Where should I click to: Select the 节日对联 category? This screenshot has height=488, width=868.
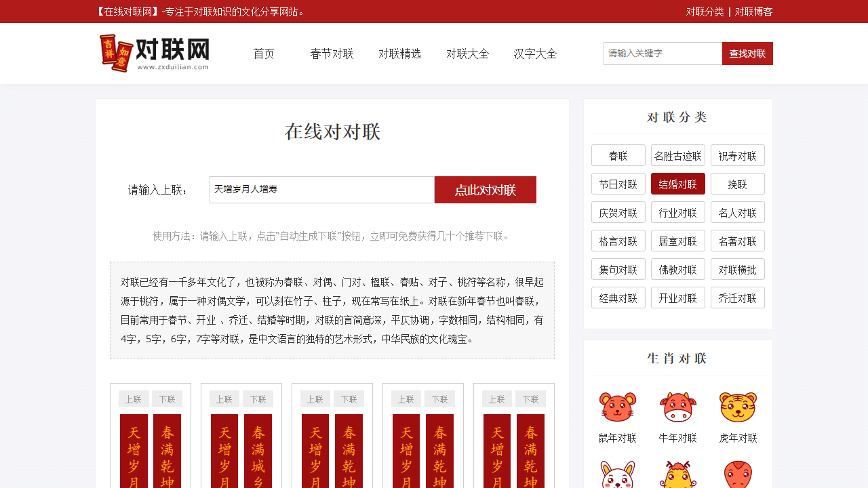618,184
